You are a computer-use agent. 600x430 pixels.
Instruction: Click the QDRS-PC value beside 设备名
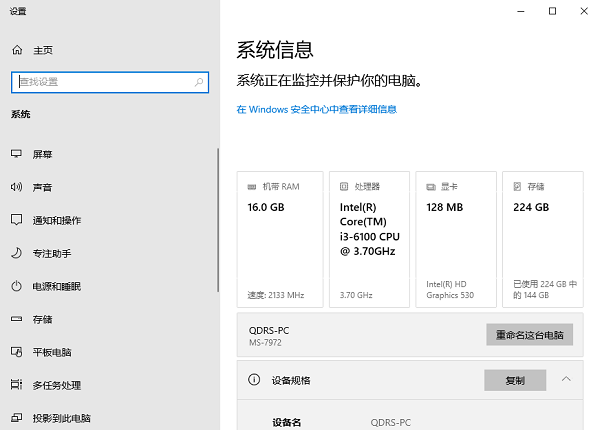coord(390,423)
